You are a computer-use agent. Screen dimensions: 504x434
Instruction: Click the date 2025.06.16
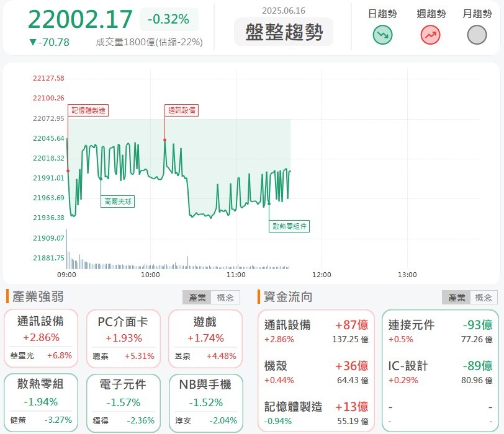(284, 11)
